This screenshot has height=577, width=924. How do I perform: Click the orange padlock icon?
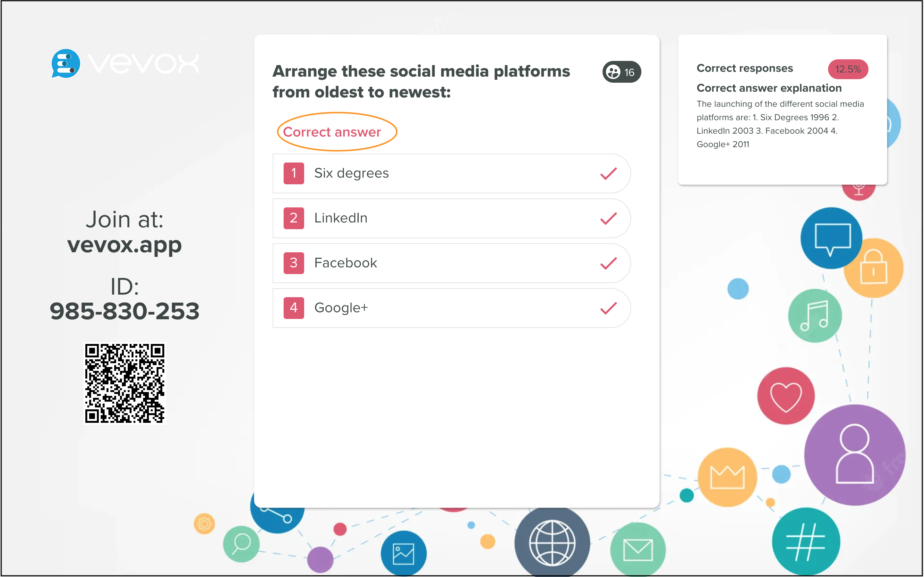point(874,267)
